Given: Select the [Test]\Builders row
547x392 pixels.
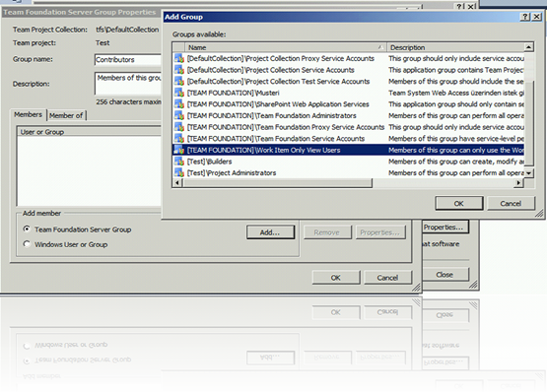Looking at the screenshot, I should coord(348,162).
